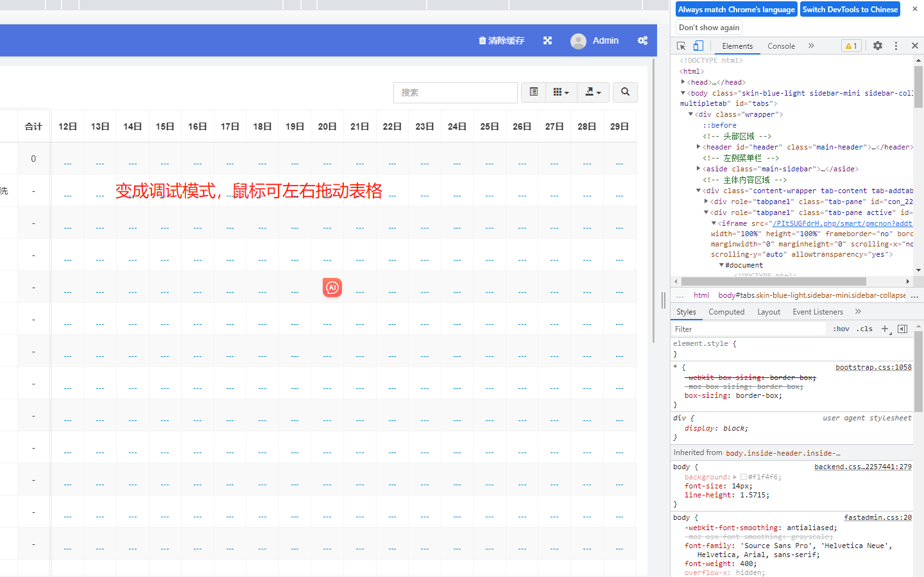Screen dimensions: 924x577
Task: Open the iframe src link
Action: pos(842,223)
